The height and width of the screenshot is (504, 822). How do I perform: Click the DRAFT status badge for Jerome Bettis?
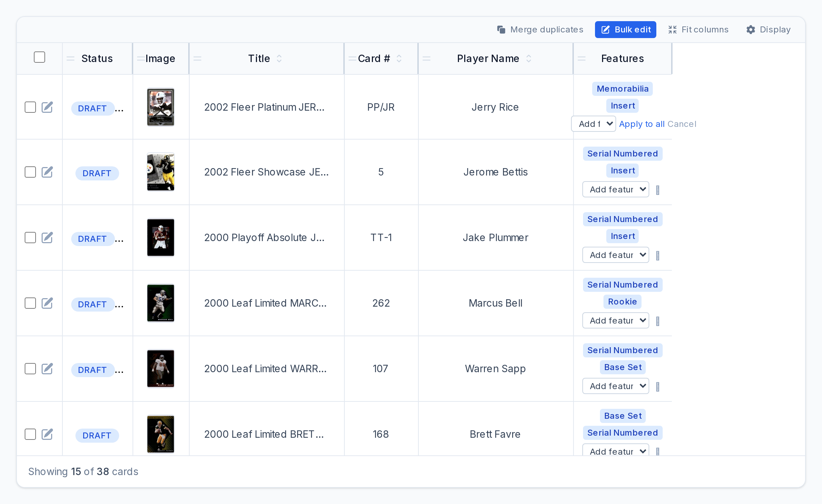pos(97,173)
